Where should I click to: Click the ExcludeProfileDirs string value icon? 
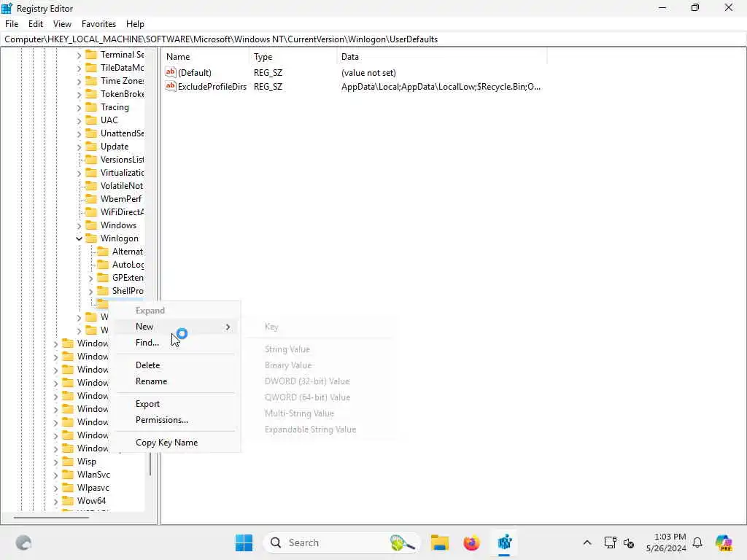(171, 86)
